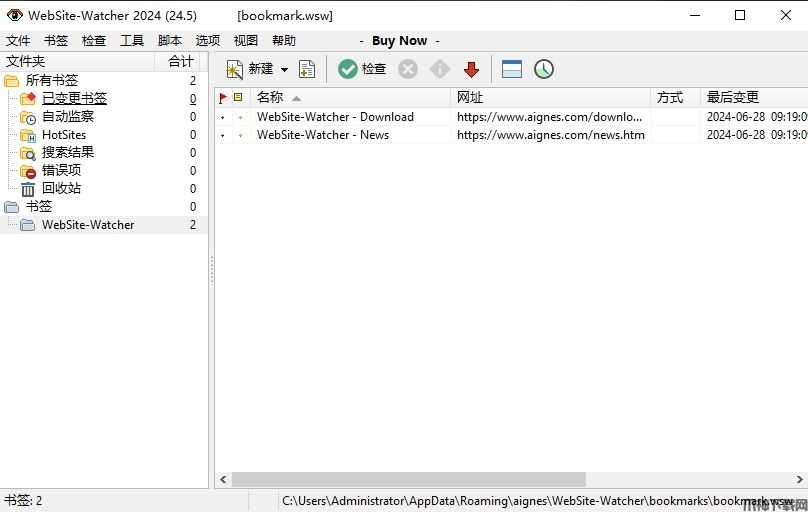Viewport: 808px width, 512px height.
Task: Click the horizontal scrollbar right arrow
Action: (800, 480)
